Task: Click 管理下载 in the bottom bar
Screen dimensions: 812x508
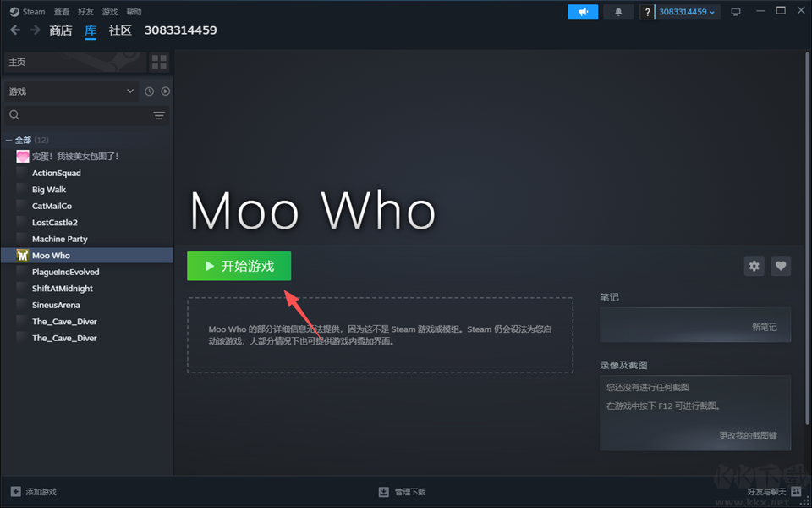Action: pos(410,492)
